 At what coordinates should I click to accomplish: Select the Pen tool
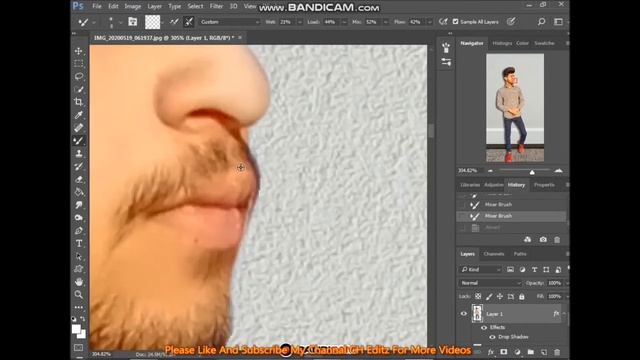[79, 231]
